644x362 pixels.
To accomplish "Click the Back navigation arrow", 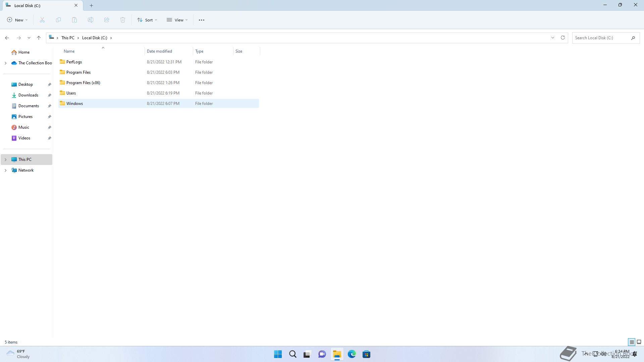I will 7,38.
